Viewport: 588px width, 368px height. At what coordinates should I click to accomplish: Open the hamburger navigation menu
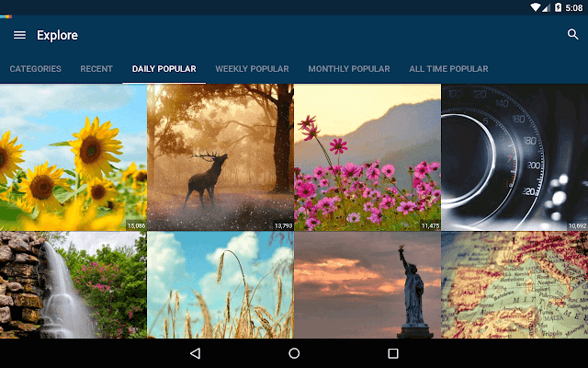[x=20, y=35]
